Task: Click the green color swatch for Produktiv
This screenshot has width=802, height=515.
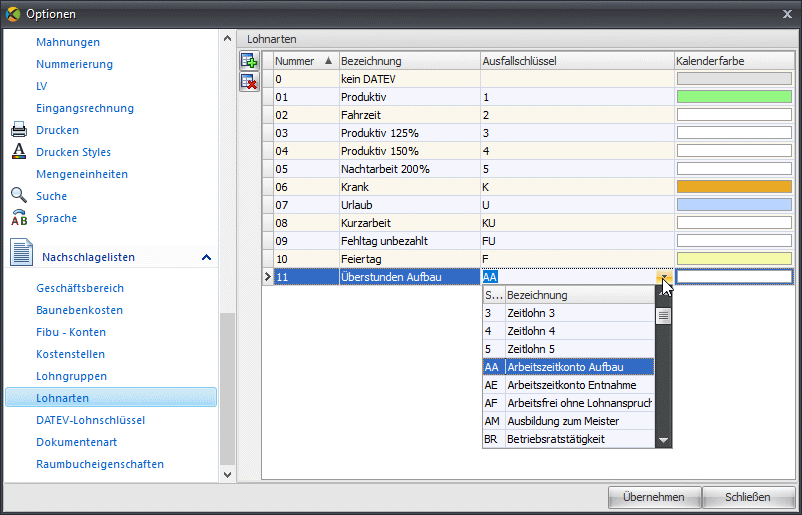Action: point(734,97)
